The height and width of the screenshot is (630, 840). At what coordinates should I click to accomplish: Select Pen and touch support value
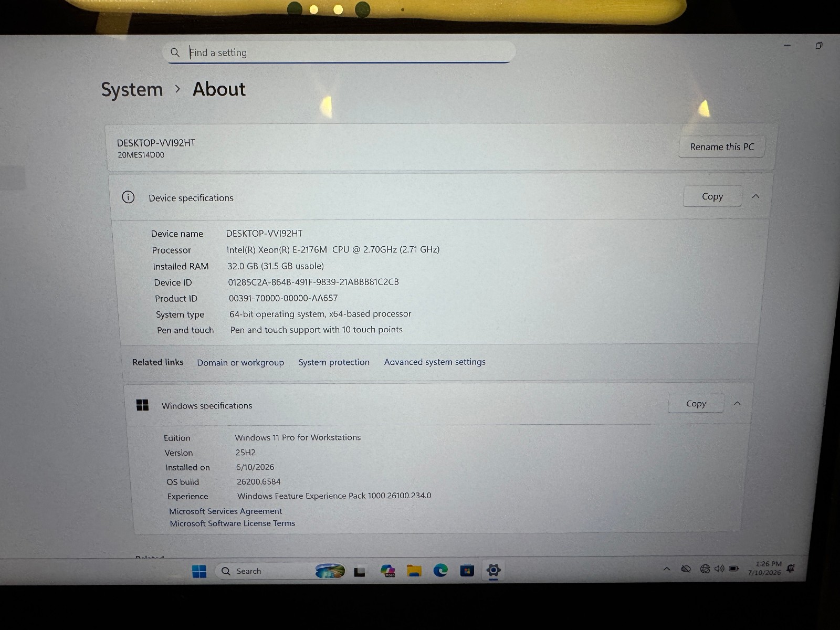(316, 330)
